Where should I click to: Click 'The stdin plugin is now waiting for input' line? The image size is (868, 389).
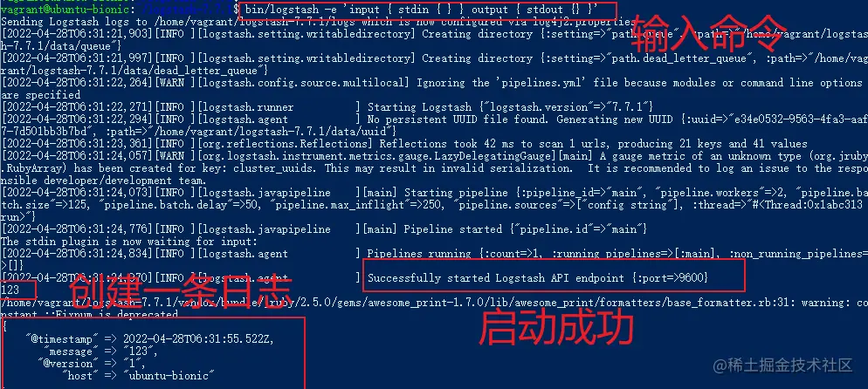(x=129, y=242)
